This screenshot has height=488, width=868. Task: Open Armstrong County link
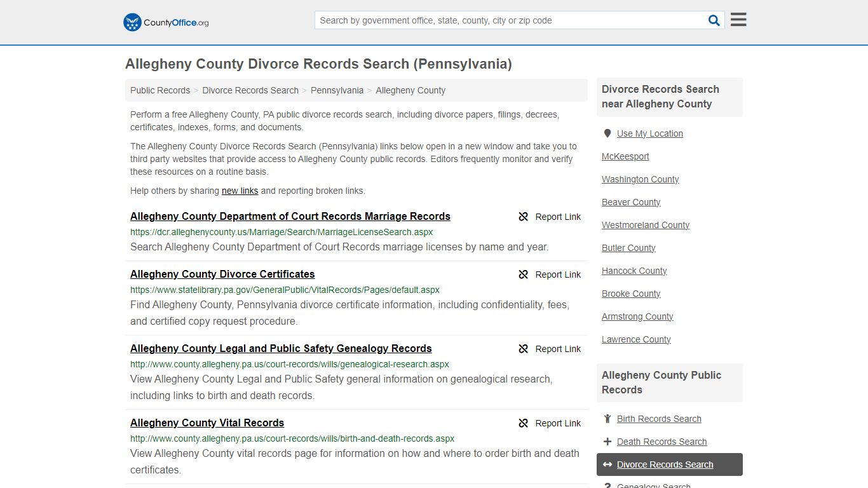[637, 316]
